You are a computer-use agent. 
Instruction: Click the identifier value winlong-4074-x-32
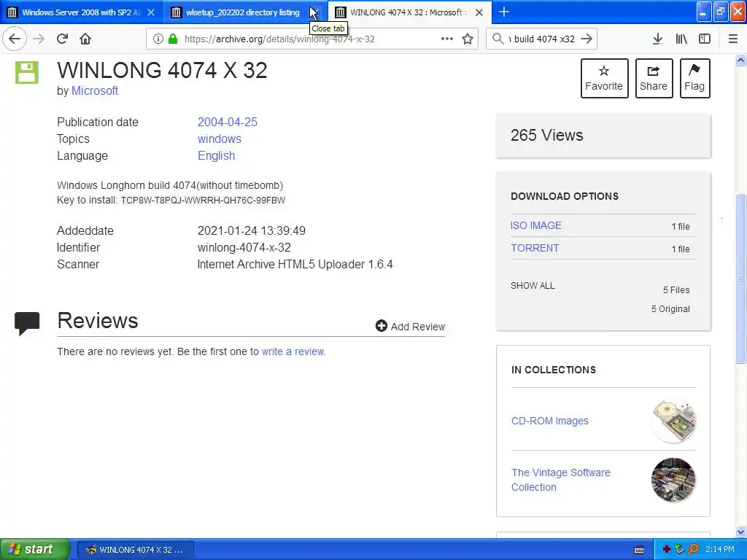244,248
